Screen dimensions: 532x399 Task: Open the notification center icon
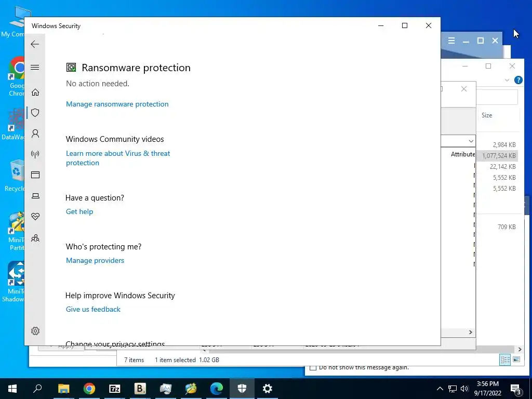(516, 389)
